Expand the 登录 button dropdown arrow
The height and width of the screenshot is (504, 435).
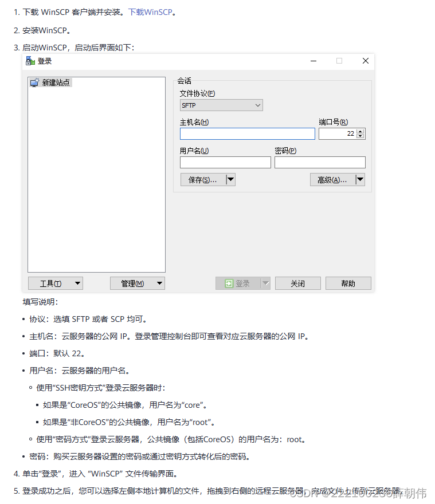[266, 283]
